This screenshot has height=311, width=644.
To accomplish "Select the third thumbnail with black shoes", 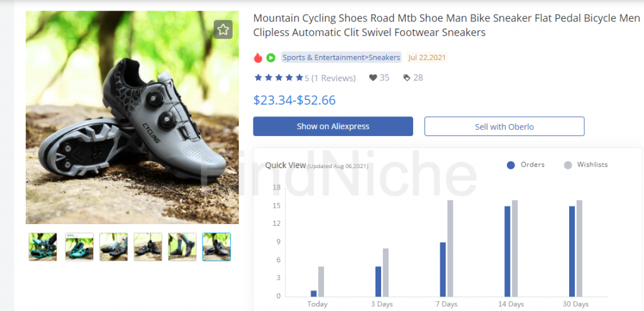I will click(114, 247).
